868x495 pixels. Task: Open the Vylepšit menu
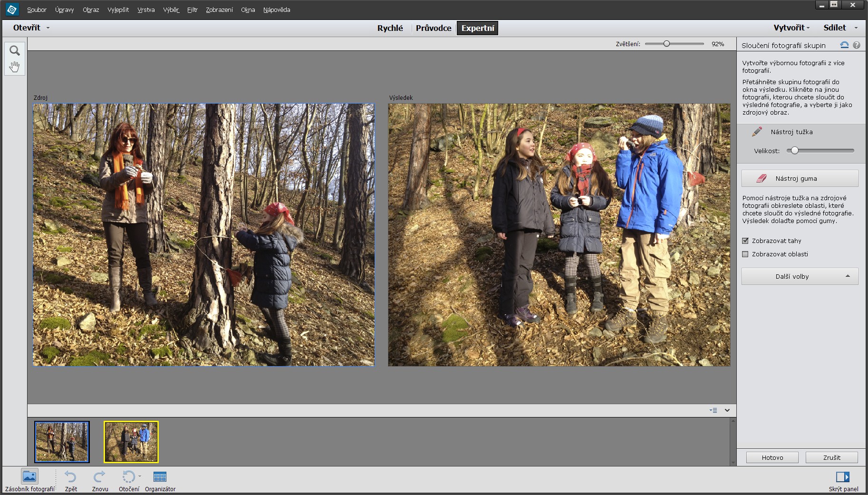(x=118, y=10)
